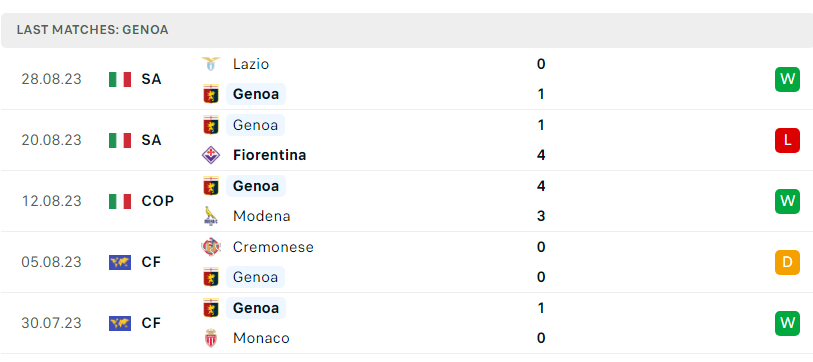Screen dimensions: 813x362
Task: Click the Fiorentina purple crest icon
Action: point(211,155)
